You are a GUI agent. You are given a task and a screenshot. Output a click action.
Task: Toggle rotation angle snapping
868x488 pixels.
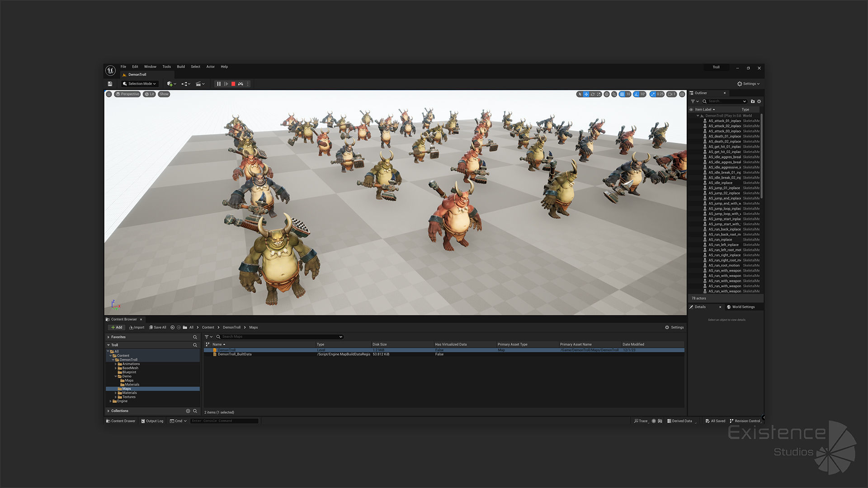tap(637, 94)
